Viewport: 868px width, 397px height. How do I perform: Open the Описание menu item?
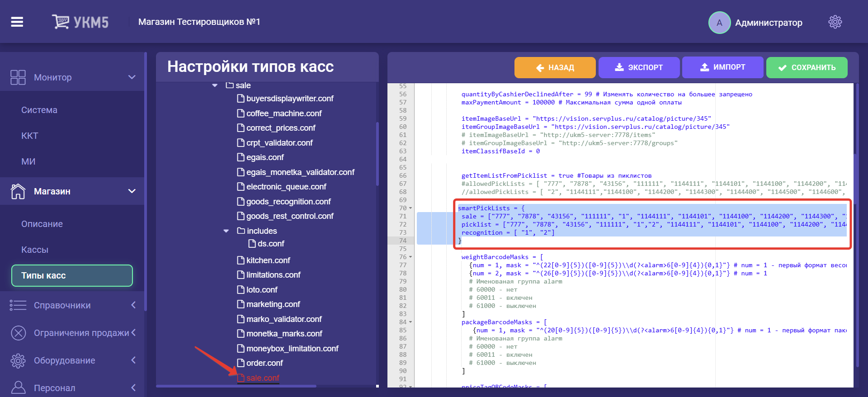coord(42,224)
